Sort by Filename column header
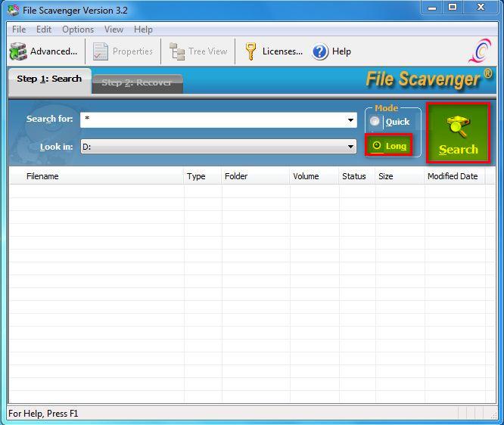The height and width of the screenshot is (425, 504). tap(96, 176)
